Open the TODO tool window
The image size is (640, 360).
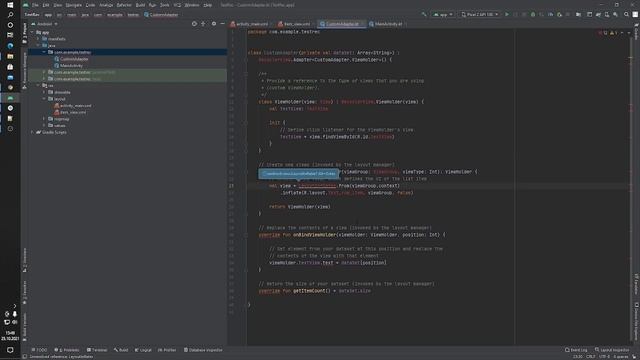tap(39, 350)
